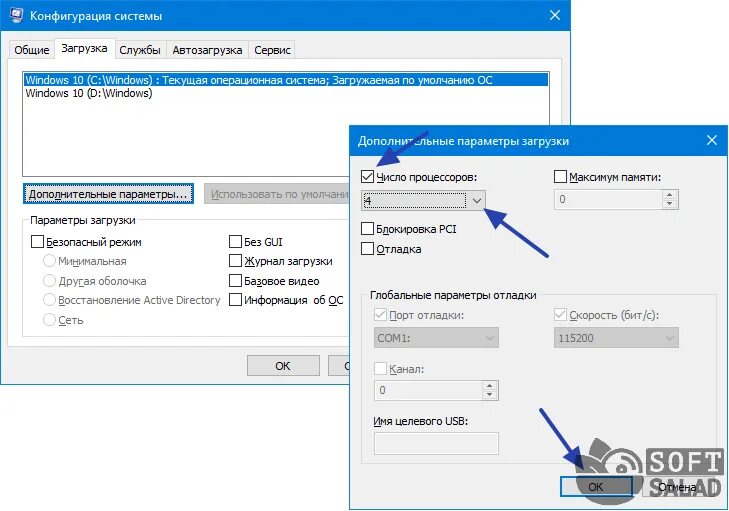Image resolution: width=729 pixels, height=511 pixels.
Task: Open the COM1: debug port dropdown
Action: tap(436, 338)
